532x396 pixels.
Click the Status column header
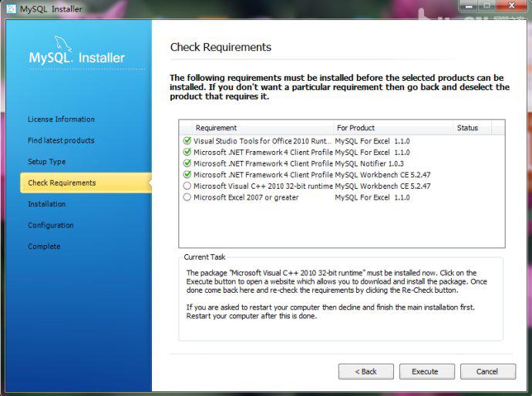pos(472,128)
